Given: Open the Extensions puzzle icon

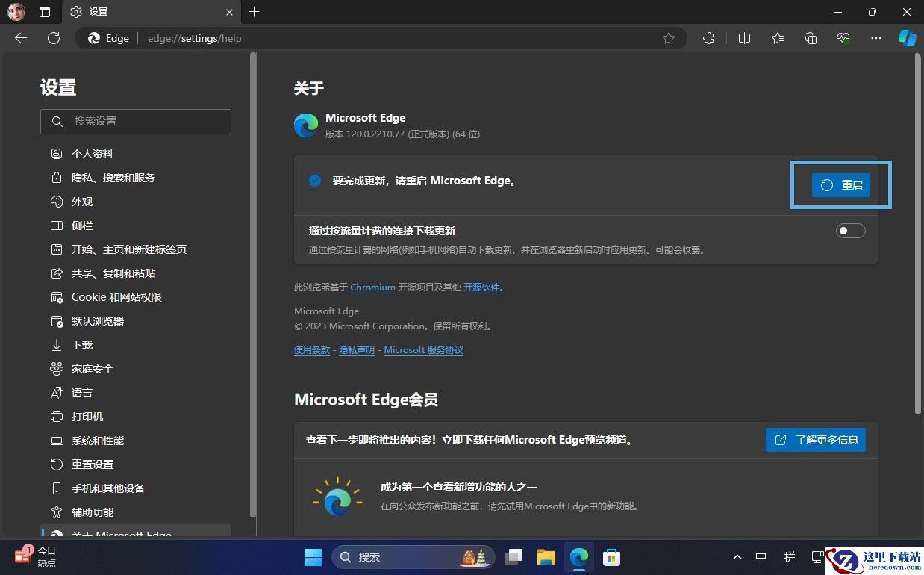Looking at the screenshot, I should point(709,38).
